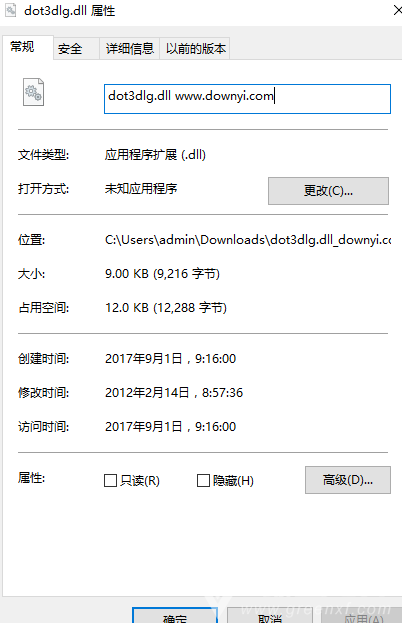Toggle the 隐藏(H) checkbox

203,480
